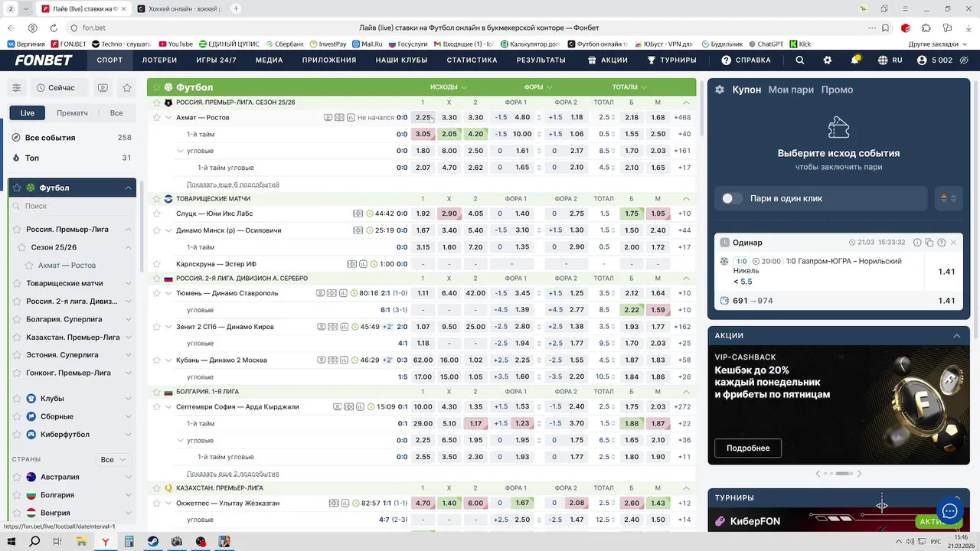980x551 pixels.
Task: Click Показать еще 2 подсобытия link
Action: [233, 474]
